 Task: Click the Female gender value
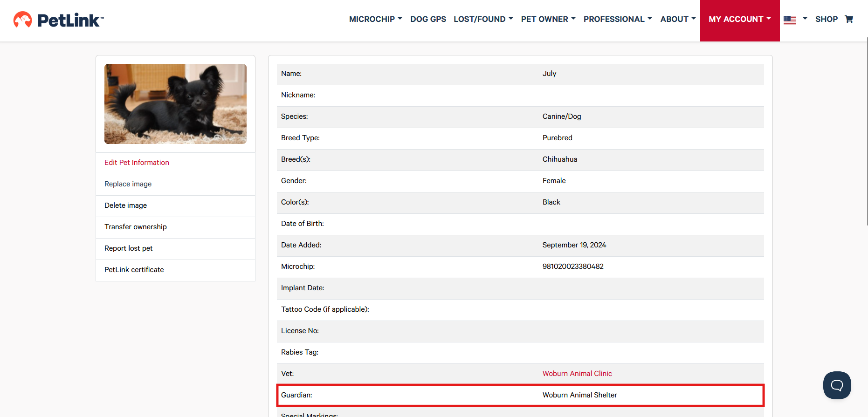(554, 181)
